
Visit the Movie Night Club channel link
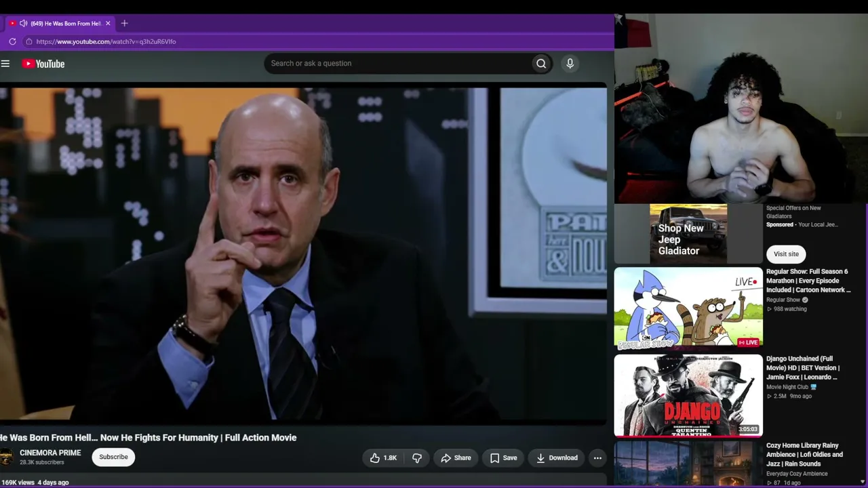[787, 387]
